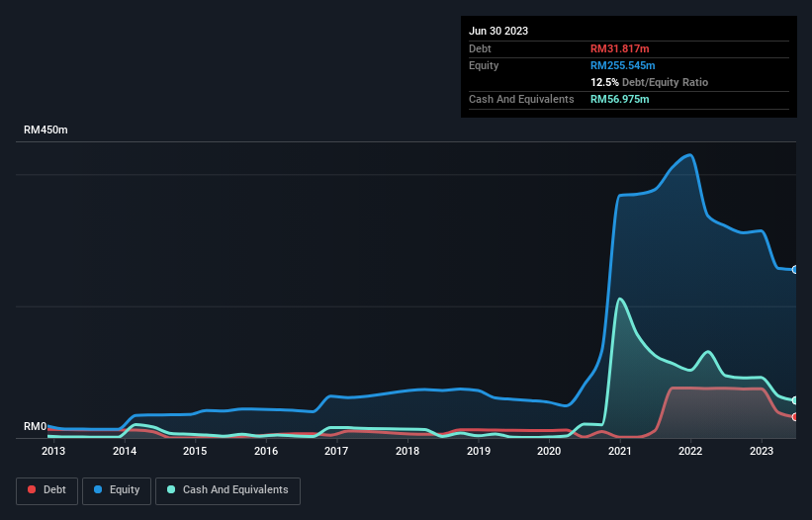The width and height of the screenshot is (812, 520).
Task: Toggle the Debt series legend button
Action: point(46,490)
